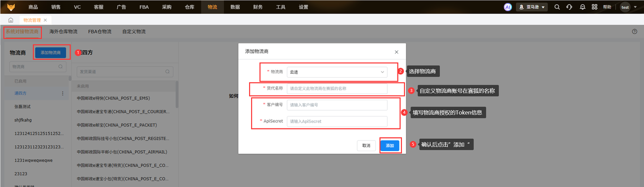Viewport: 644px width, 187px height.
Task: Open the 采购 menu
Action: [167, 7]
